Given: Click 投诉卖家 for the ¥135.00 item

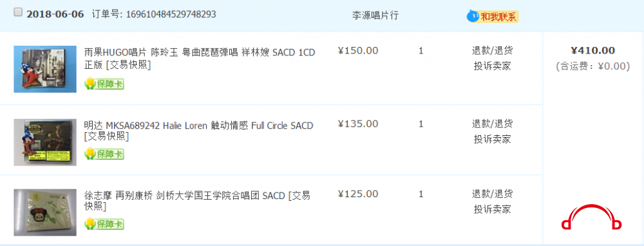Looking at the screenshot, I should click(492, 139).
